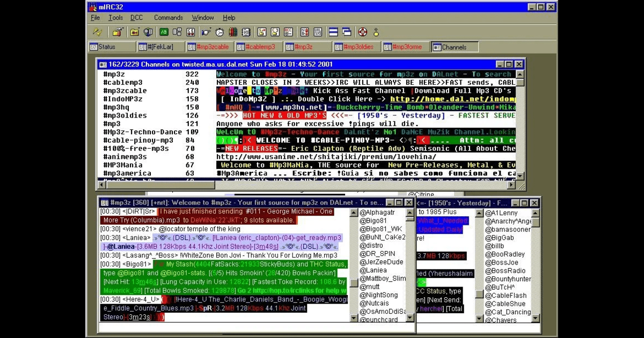
Task: Cascade windows using the toolbar icon
Action: (346, 32)
